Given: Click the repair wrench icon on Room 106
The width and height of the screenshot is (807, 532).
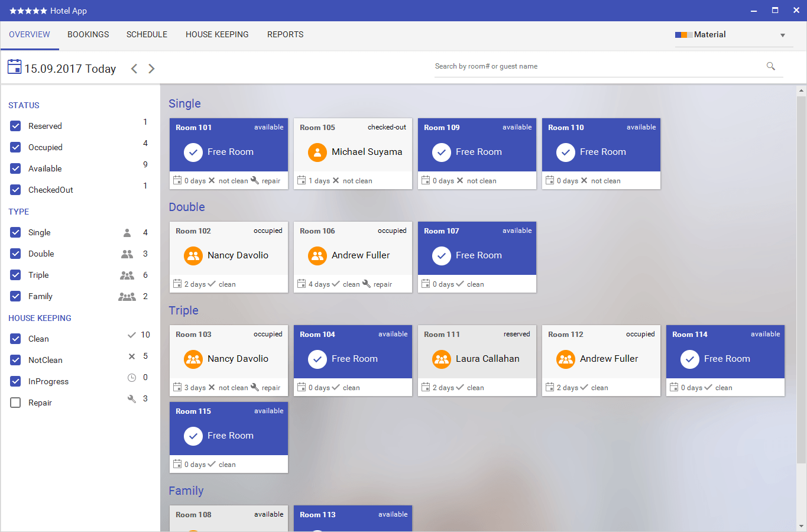Looking at the screenshot, I should (367, 284).
